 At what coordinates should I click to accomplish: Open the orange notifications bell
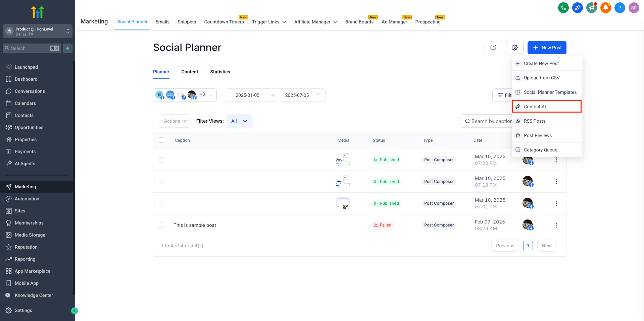click(605, 7)
